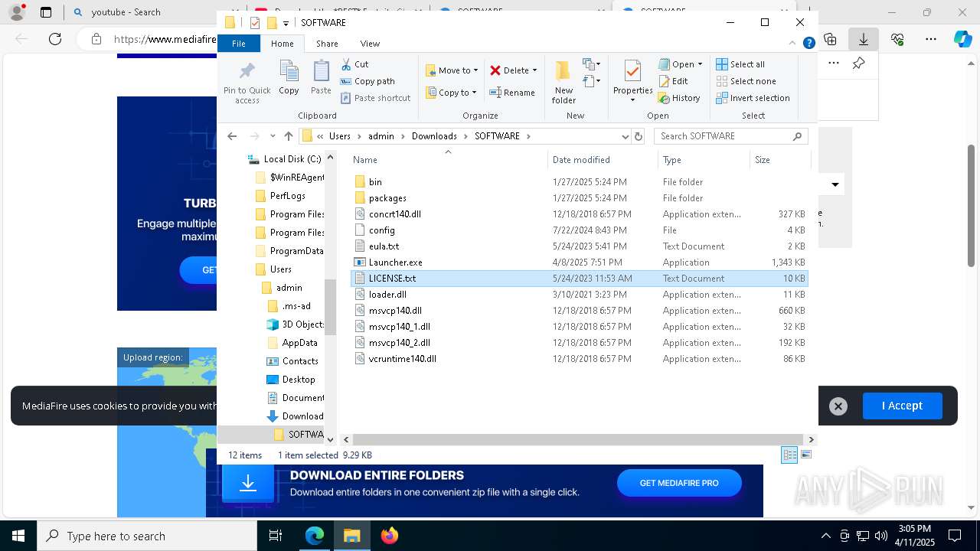Open browser downloads icon in Edge
Screen dimensions: 980x551
click(864, 39)
